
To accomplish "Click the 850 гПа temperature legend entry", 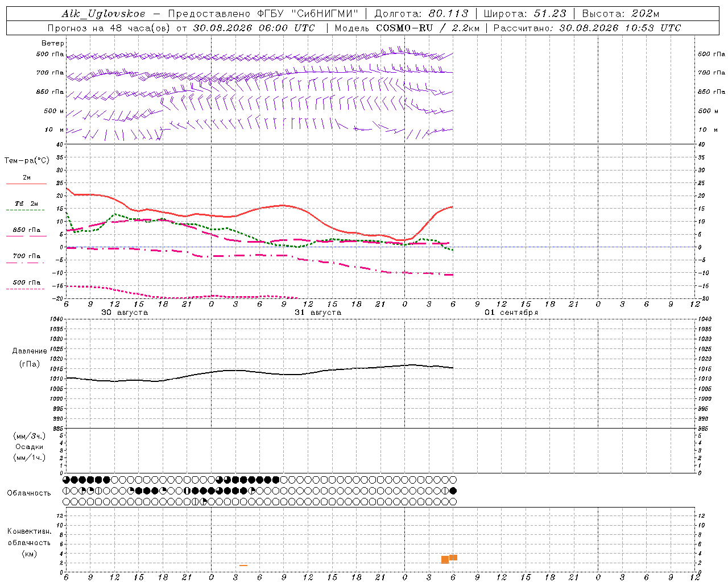I will [x=26, y=230].
